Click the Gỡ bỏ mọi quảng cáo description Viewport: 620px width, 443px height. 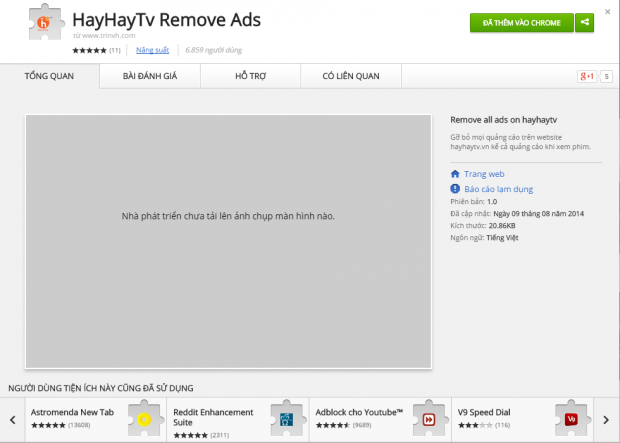(520, 142)
